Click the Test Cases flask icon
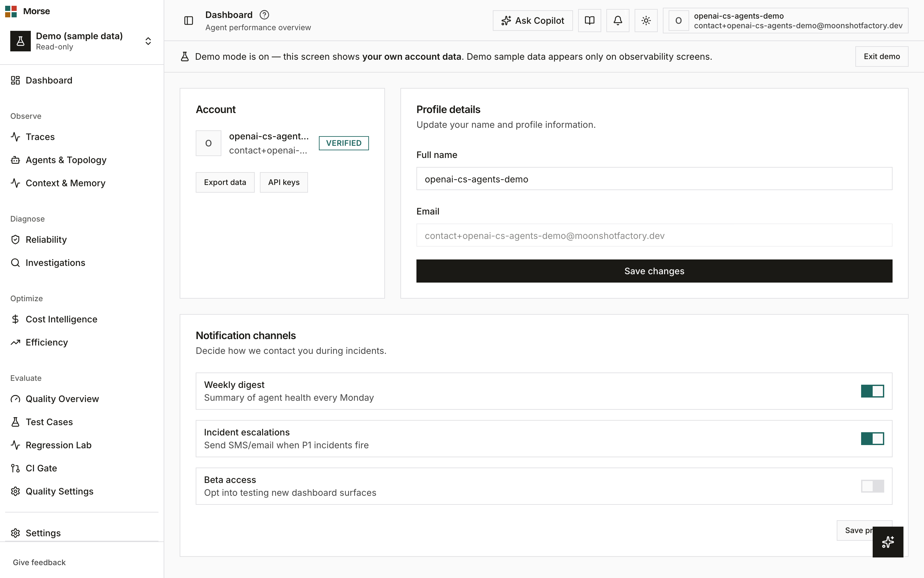Viewport: 924px width, 578px height. point(15,422)
